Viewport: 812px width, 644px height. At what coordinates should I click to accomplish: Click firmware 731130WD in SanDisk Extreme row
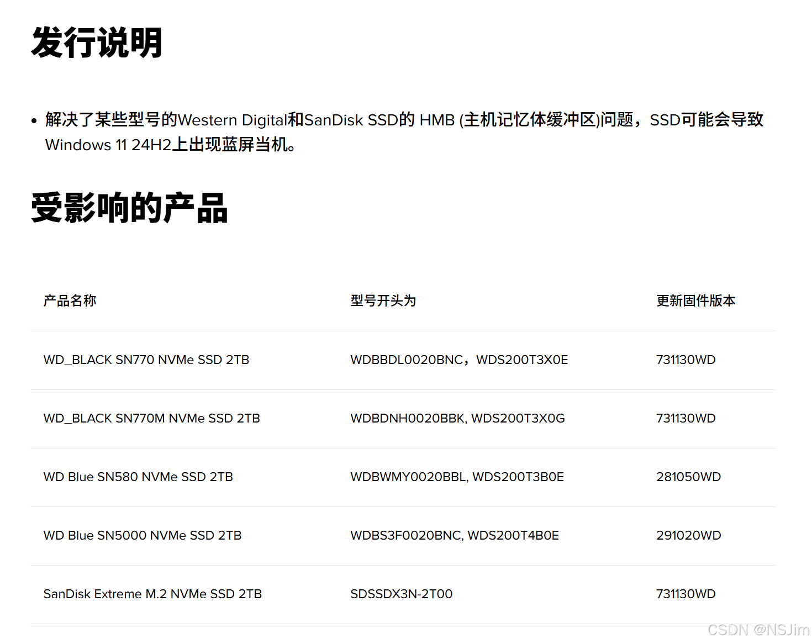686,594
